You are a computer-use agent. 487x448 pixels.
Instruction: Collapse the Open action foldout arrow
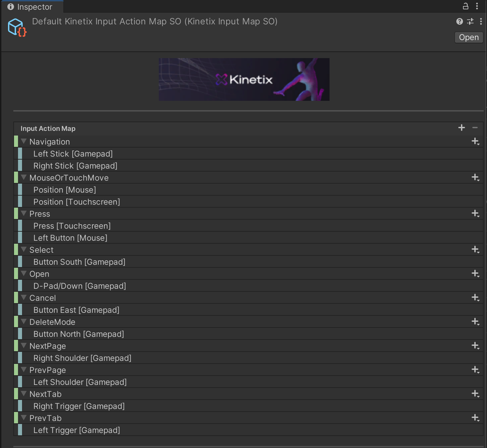pos(24,273)
